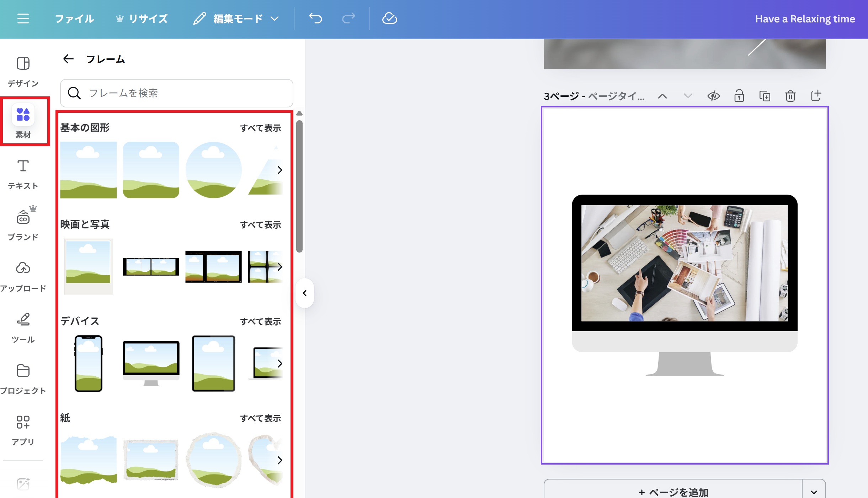
Task: Open the ファイル menu
Action: point(74,18)
